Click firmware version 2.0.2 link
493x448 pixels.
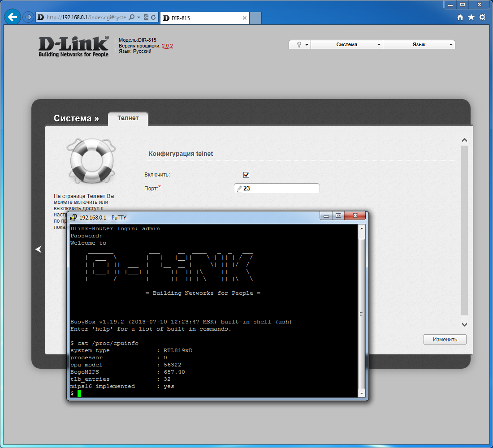[x=167, y=46]
